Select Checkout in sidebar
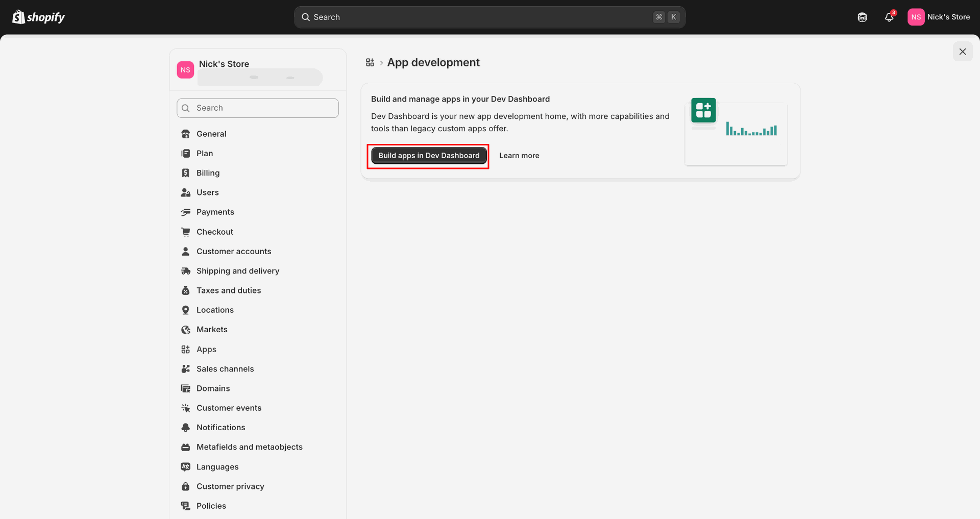 [x=215, y=232]
